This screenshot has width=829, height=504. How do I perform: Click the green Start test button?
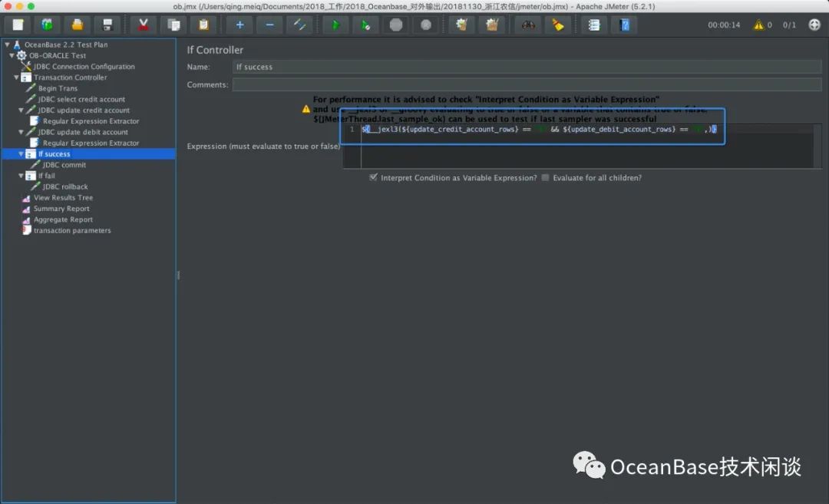click(335, 25)
